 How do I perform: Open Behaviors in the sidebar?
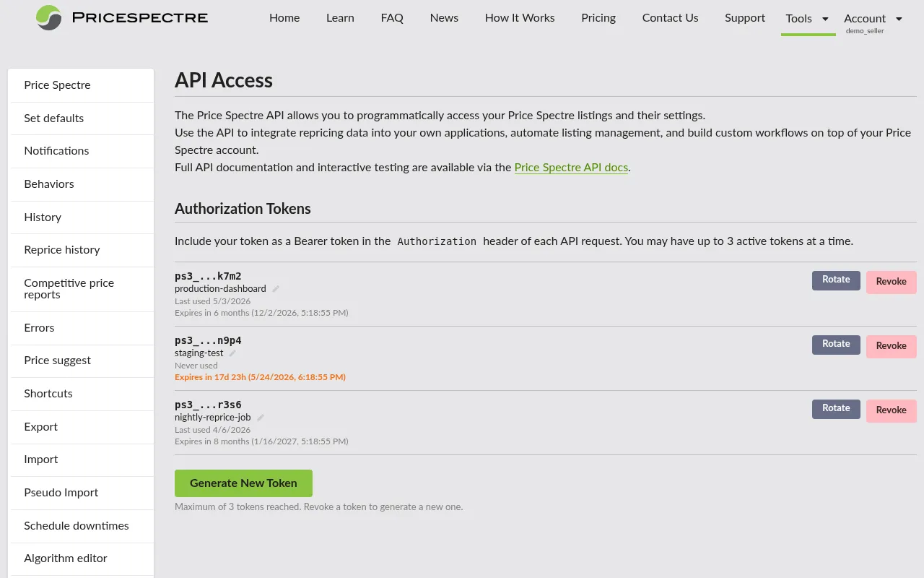click(x=82, y=184)
